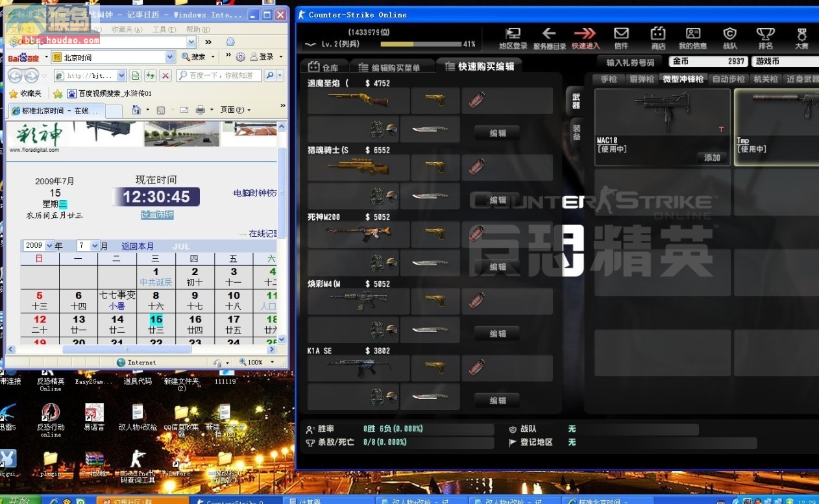Show the 排名 ranking trophy
This screenshot has width=819, height=504.
coord(766,38)
